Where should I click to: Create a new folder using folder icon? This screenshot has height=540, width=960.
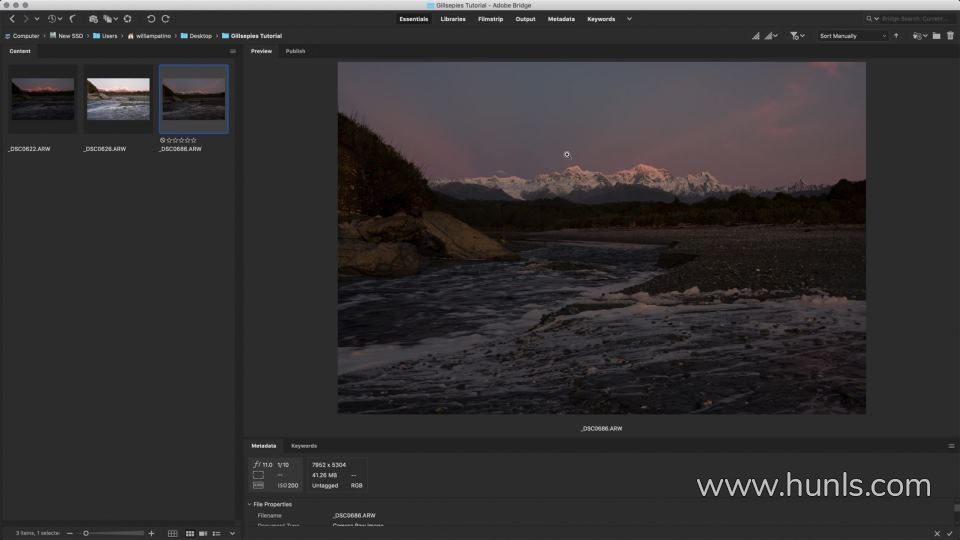(x=936, y=36)
